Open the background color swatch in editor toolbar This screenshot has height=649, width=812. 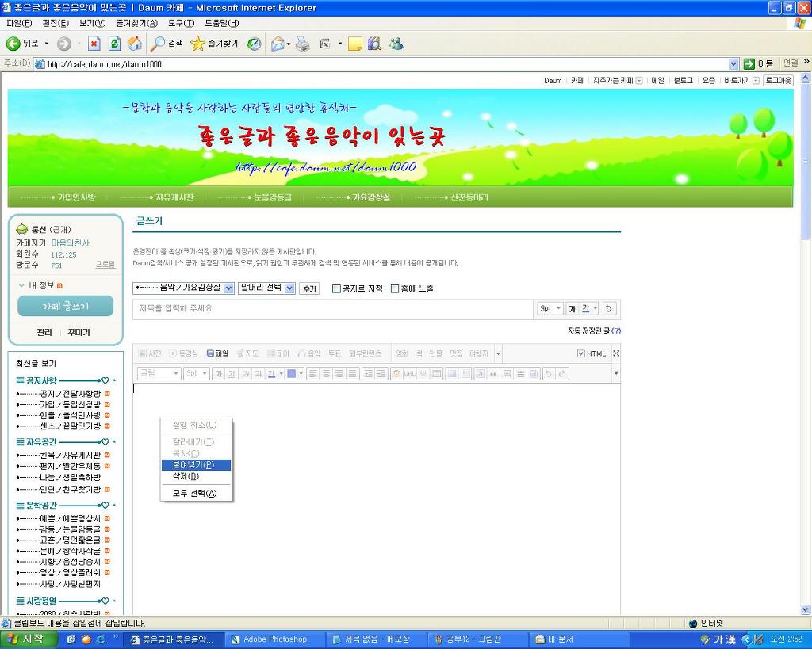[x=294, y=374]
